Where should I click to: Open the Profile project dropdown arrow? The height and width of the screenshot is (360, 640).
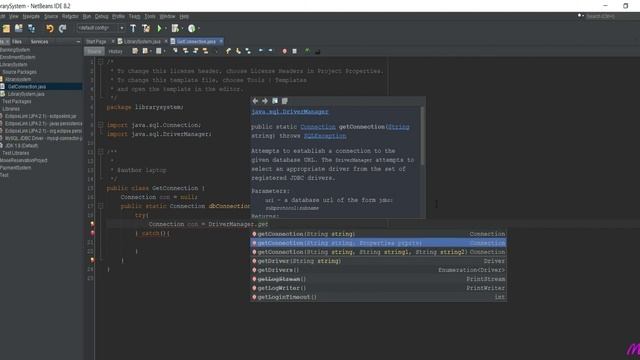(x=198, y=29)
